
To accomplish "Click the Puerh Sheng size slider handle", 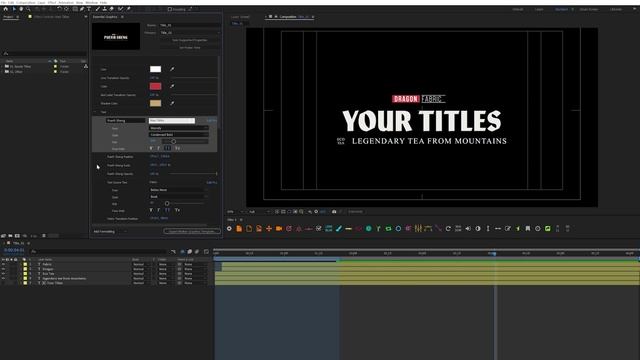I will click(x=173, y=142).
